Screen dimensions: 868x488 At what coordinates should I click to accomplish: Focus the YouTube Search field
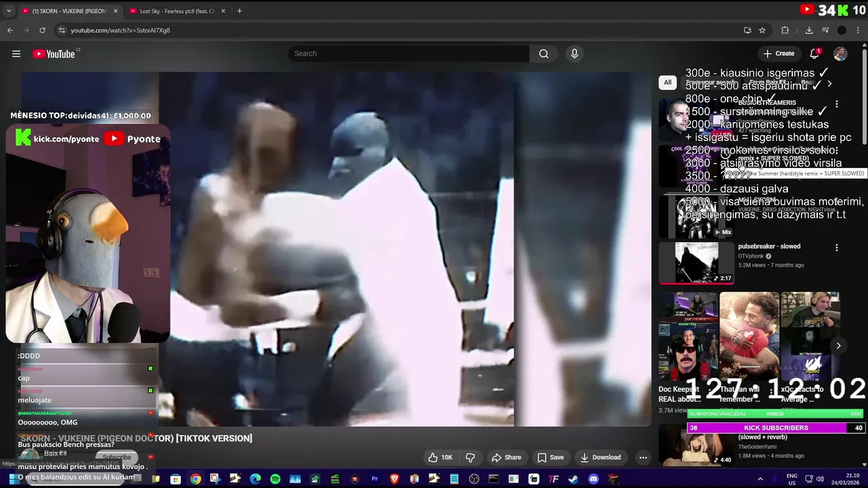coord(409,54)
